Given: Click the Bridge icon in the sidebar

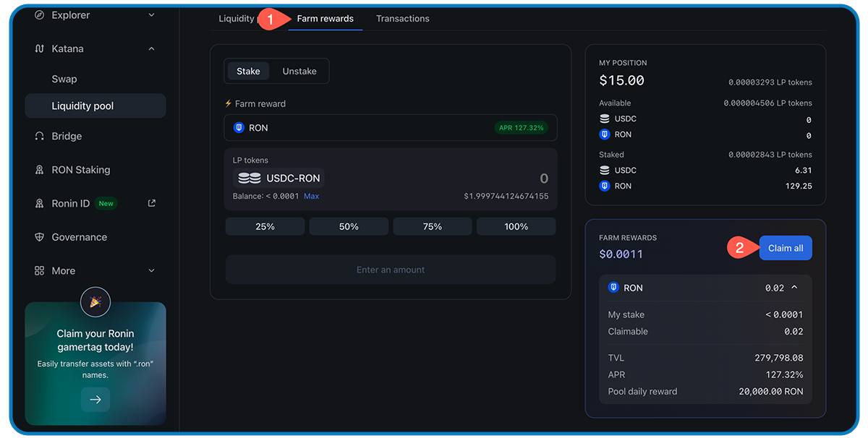Looking at the screenshot, I should tap(39, 136).
